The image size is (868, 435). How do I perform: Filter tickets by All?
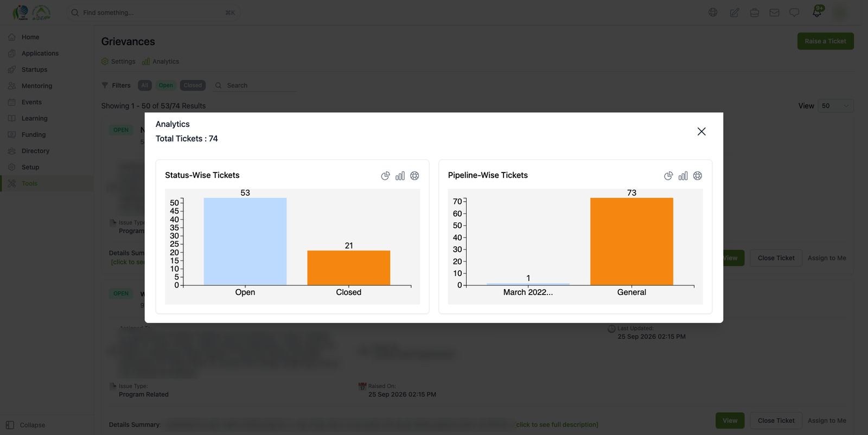pyautogui.click(x=144, y=85)
